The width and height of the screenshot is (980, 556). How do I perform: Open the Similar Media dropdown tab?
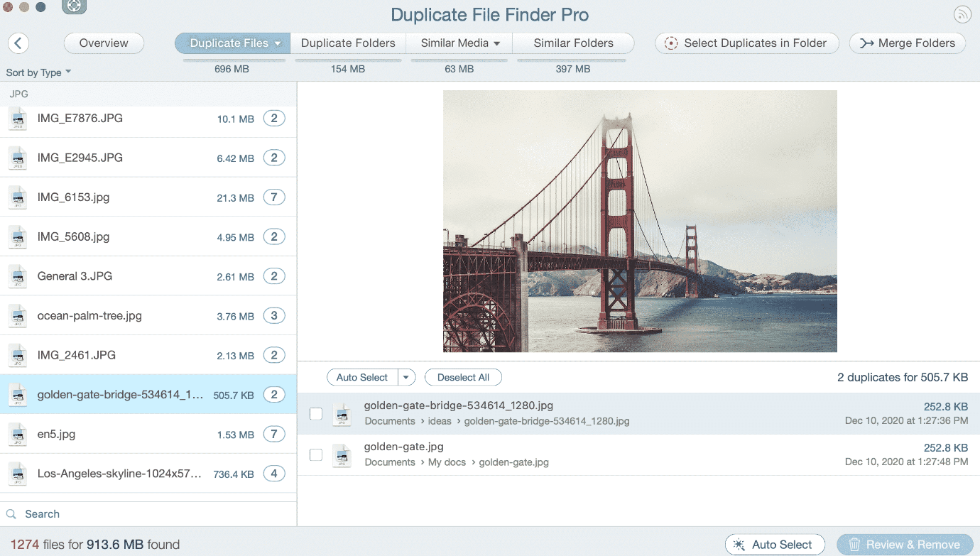click(459, 43)
